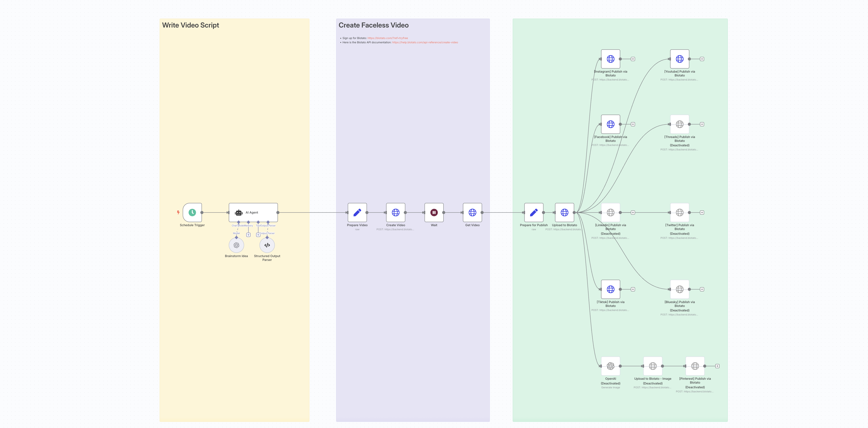Screen dimensions: 868x428
Task: Select the Upload to Blotato node
Action: click(x=564, y=212)
